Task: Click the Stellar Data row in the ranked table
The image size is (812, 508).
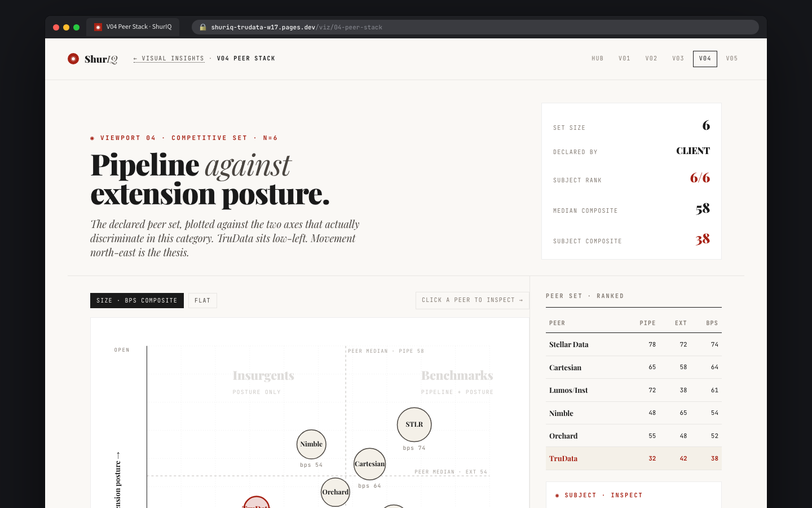Action: [x=633, y=344]
